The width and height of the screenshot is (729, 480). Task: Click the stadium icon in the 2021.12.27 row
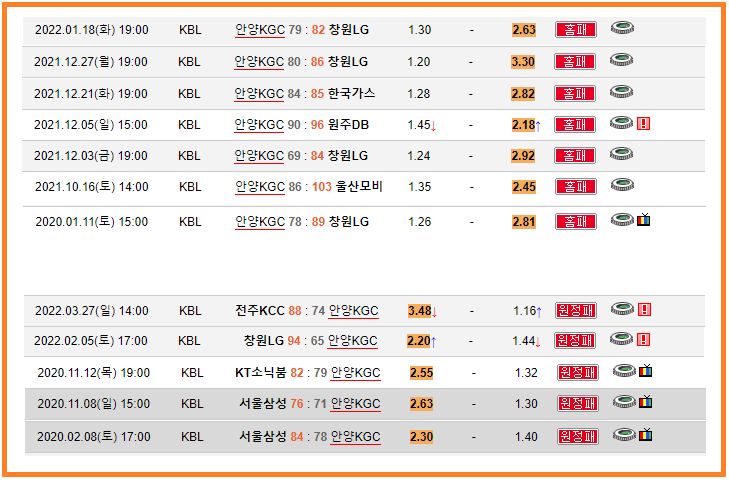click(x=621, y=60)
